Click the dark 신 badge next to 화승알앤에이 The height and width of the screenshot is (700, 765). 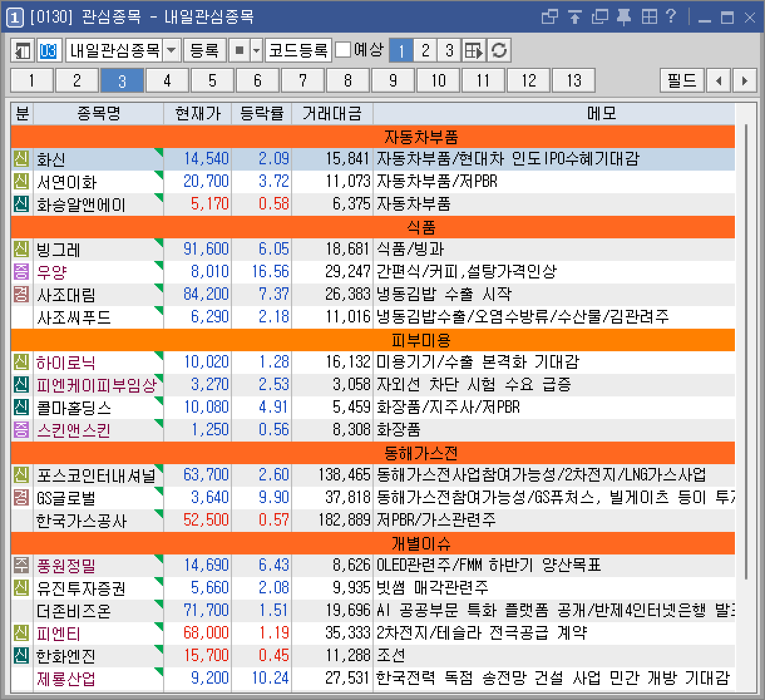click(21, 204)
